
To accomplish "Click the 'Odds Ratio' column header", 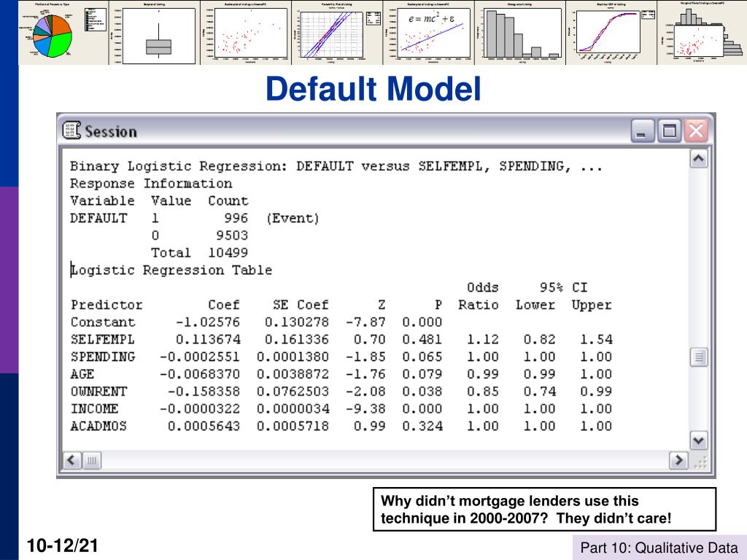I will point(479,296).
